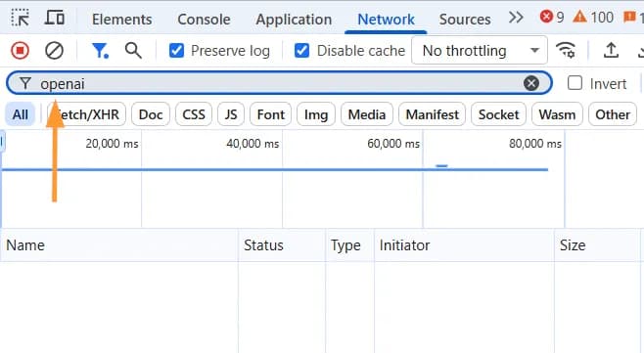Click the 20,000 ms timeline marker

[112, 143]
